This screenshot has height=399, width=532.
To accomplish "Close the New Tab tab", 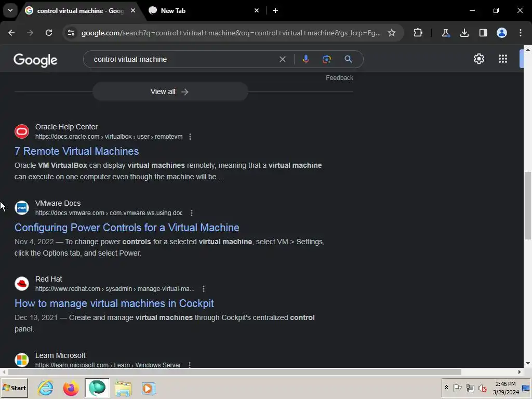I will coord(257,10).
